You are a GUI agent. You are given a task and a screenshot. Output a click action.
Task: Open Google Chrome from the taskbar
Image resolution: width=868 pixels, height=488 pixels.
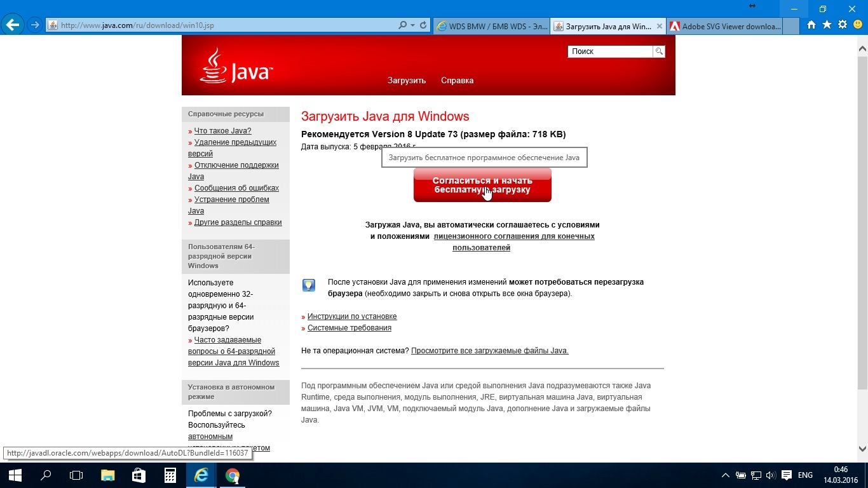coord(233,475)
